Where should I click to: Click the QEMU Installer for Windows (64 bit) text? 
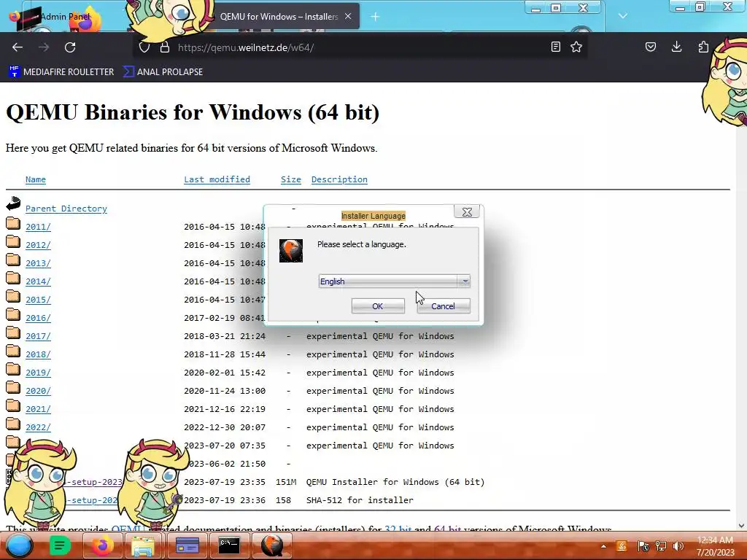pos(395,482)
